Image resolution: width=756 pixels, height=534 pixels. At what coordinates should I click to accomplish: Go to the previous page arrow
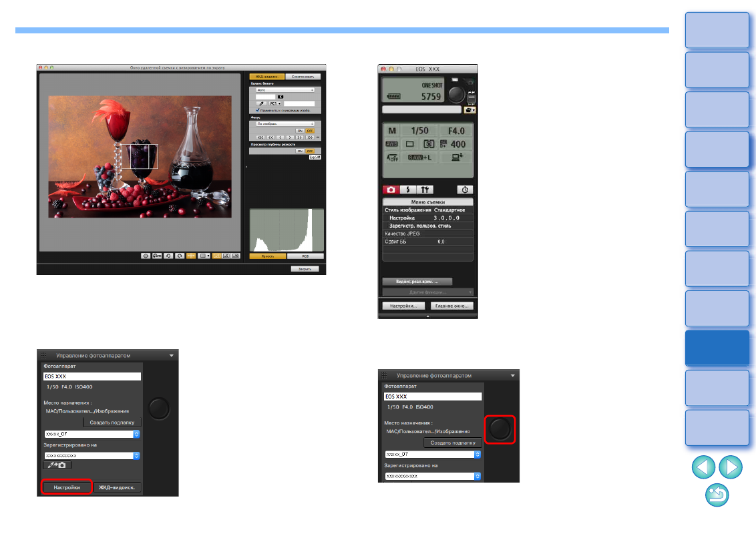tap(703, 467)
